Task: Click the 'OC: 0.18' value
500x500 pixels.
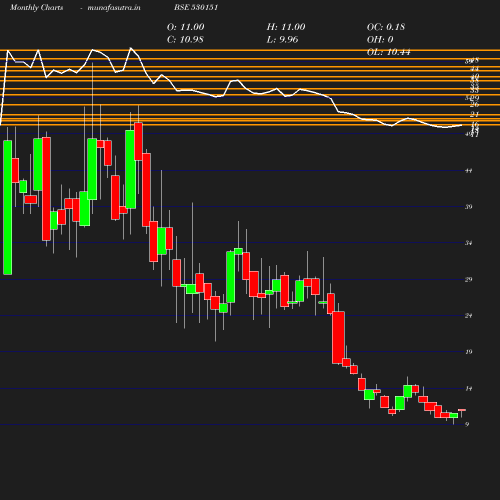Action: (386, 27)
